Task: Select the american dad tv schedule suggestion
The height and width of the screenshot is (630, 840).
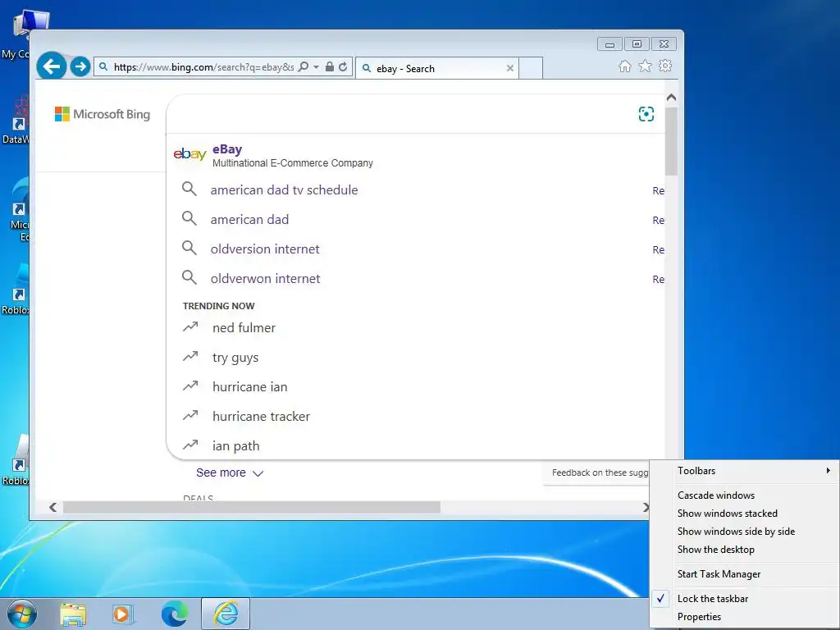Action: pyautogui.click(x=416, y=189)
